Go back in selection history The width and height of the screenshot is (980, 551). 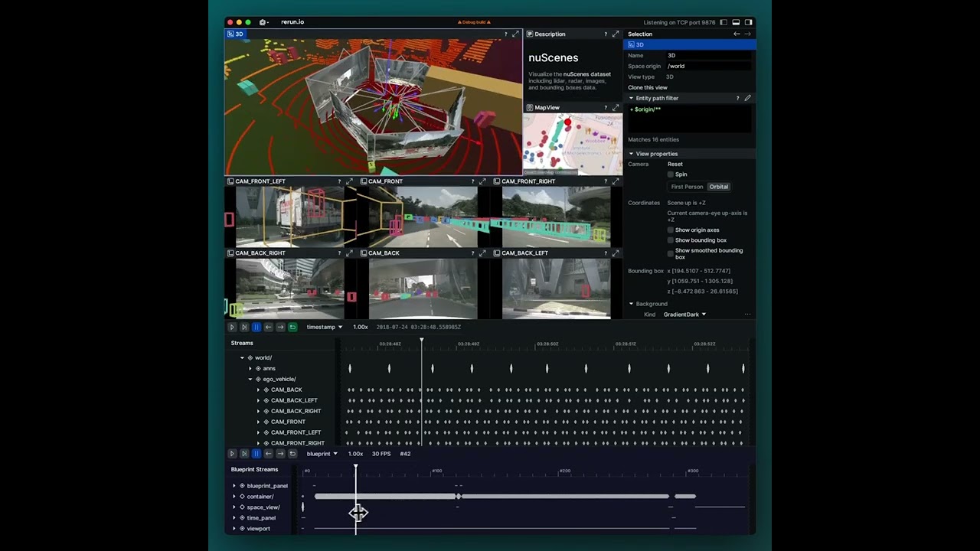pos(737,34)
